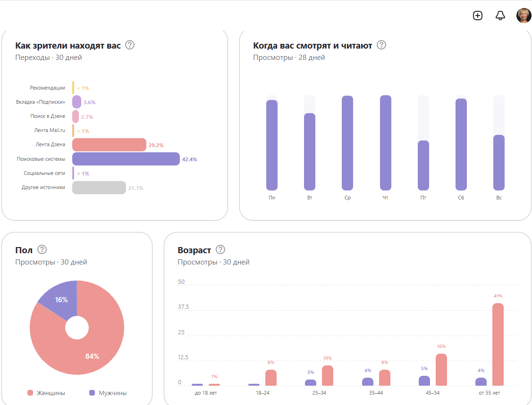Click the Thursday 'Чт' views bar
Screen dimensions: 532x405
coord(385,143)
